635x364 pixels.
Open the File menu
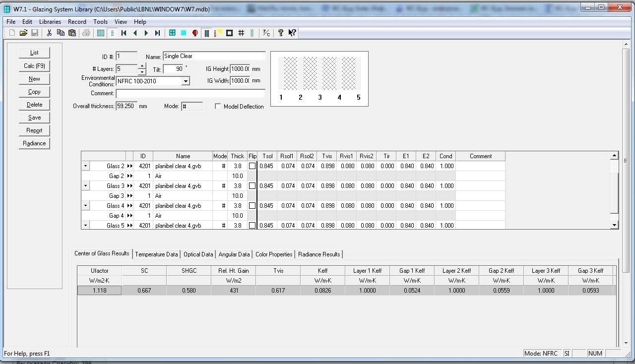(x=11, y=22)
